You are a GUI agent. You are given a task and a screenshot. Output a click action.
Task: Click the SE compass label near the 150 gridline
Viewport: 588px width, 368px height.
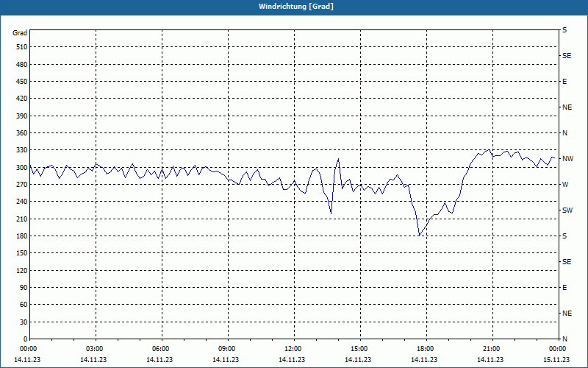pyautogui.click(x=567, y=262)
